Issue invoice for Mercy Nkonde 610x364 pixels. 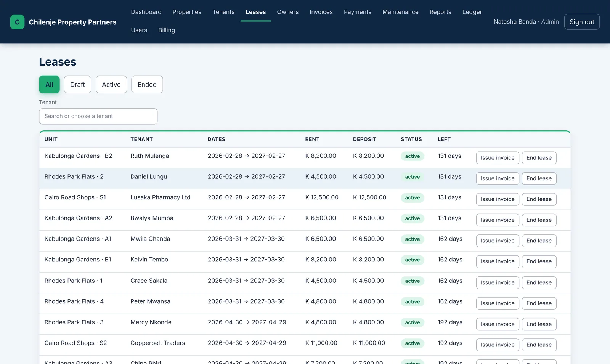point(498,324)
